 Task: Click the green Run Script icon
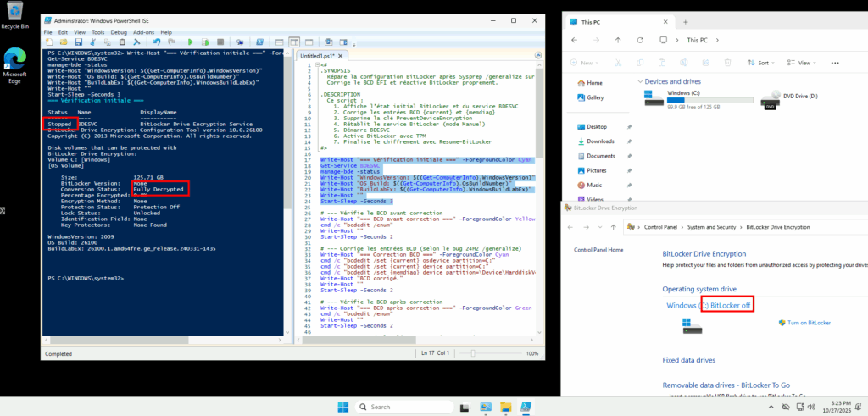pos(191,42)
